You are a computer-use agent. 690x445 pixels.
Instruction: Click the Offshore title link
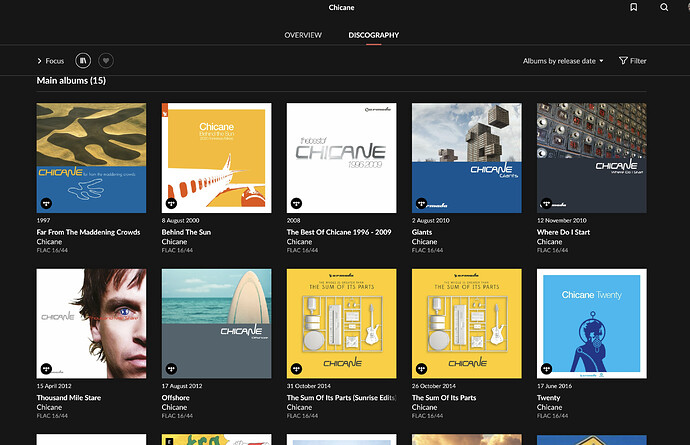176,397
